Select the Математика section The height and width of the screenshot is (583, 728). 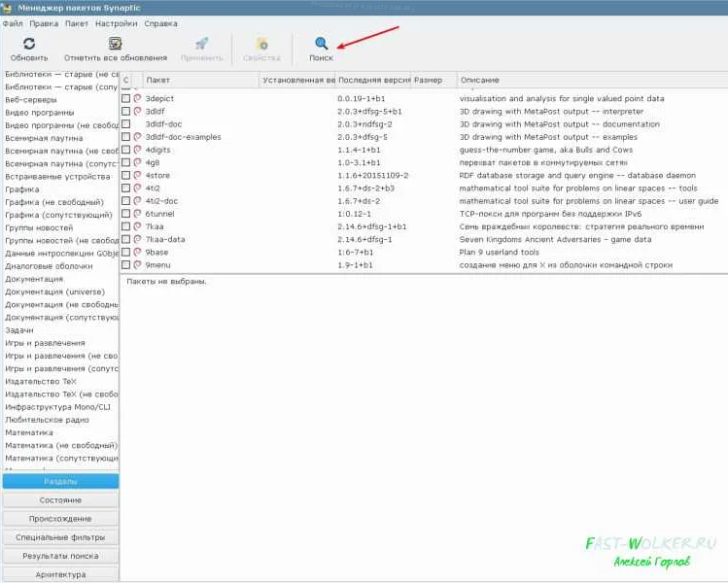coord(29,432)
